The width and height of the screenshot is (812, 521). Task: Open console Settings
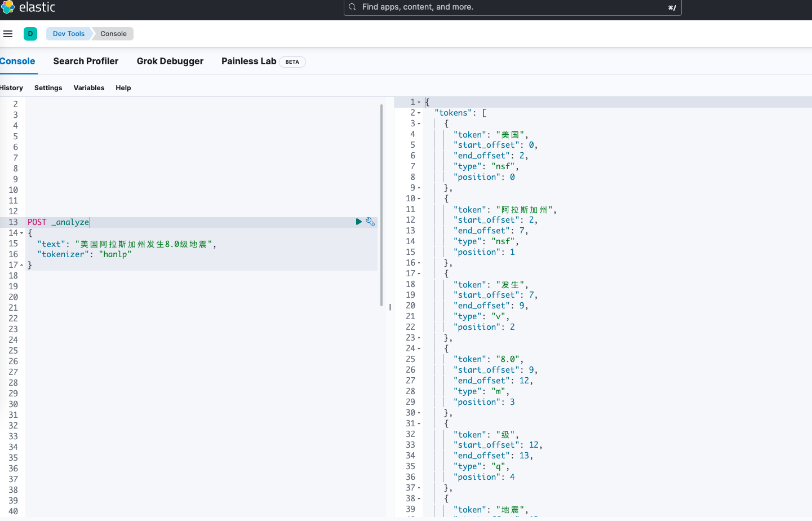[48, 88]
